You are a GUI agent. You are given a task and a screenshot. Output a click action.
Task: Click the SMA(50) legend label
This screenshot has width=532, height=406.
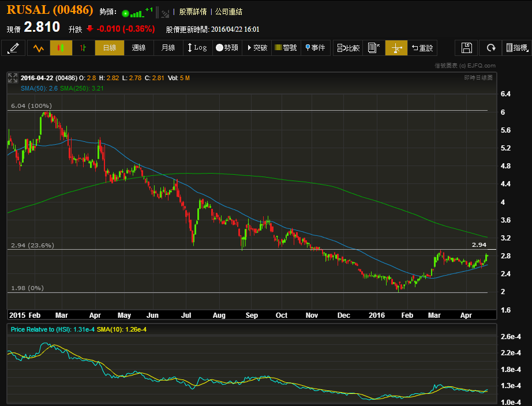click(39, 88)
